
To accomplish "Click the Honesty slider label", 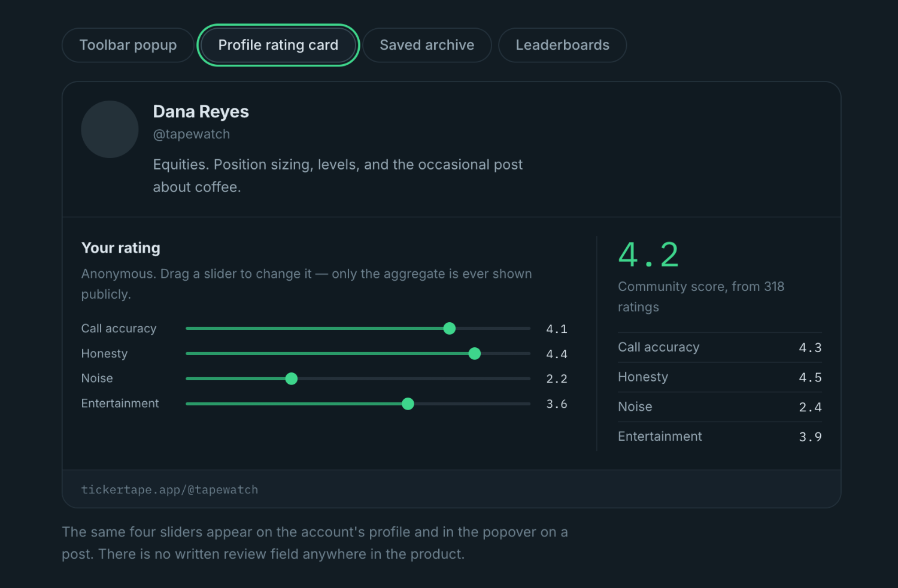I will click(x=105, y=353).
